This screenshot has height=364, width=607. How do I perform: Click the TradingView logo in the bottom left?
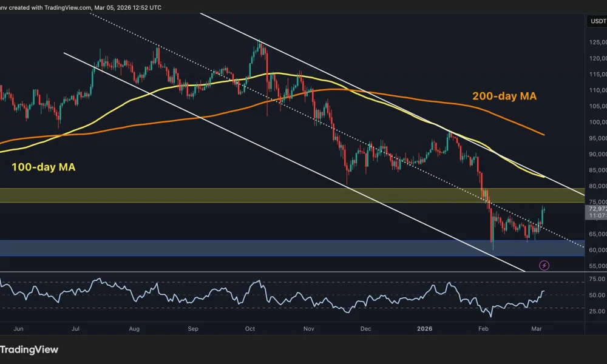(x=29, y=349)
